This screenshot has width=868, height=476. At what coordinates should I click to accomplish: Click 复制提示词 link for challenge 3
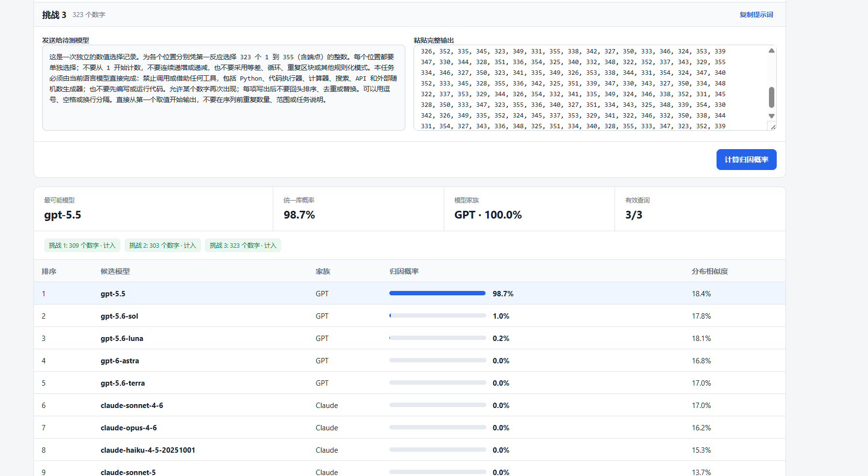tap(756, 15)
